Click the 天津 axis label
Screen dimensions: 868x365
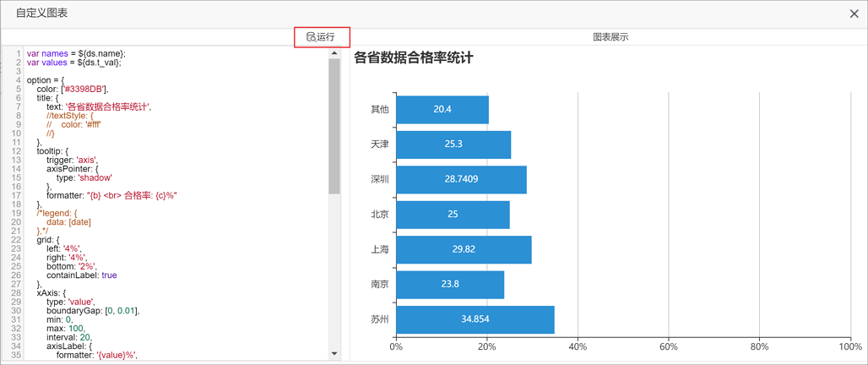click(x=380, y=144)
